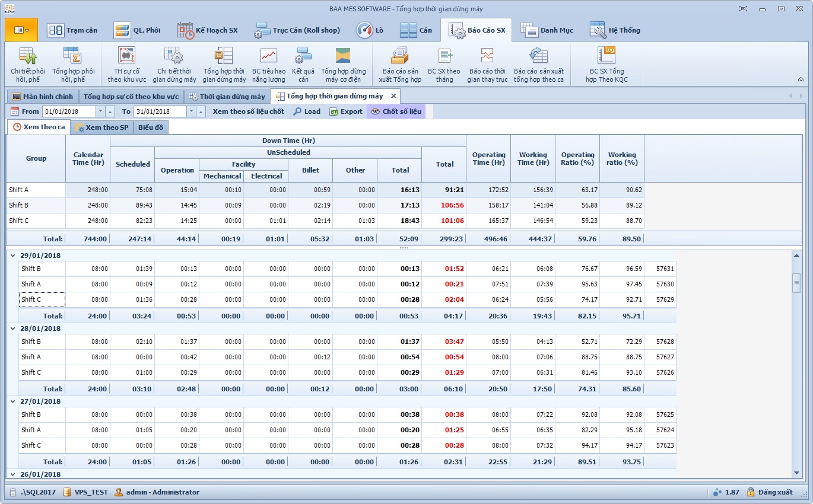Viewport: 813px width, 504px height.
Task: Export the data to Excel
Action: (345, 111)
